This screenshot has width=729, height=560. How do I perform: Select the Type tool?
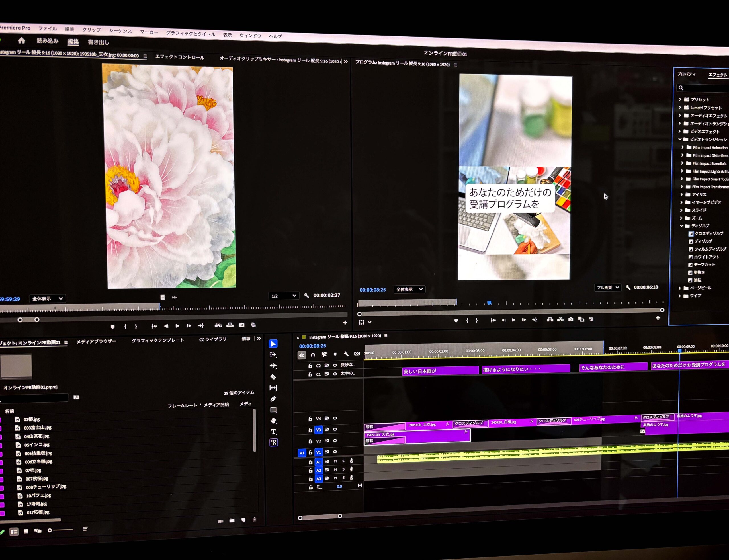(x=273, y=432)
